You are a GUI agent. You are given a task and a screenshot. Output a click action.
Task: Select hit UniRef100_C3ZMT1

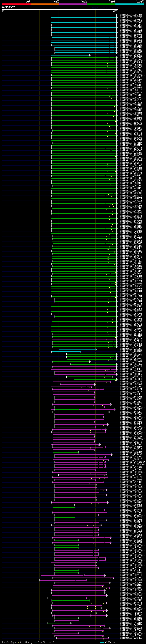pos(131,575)
